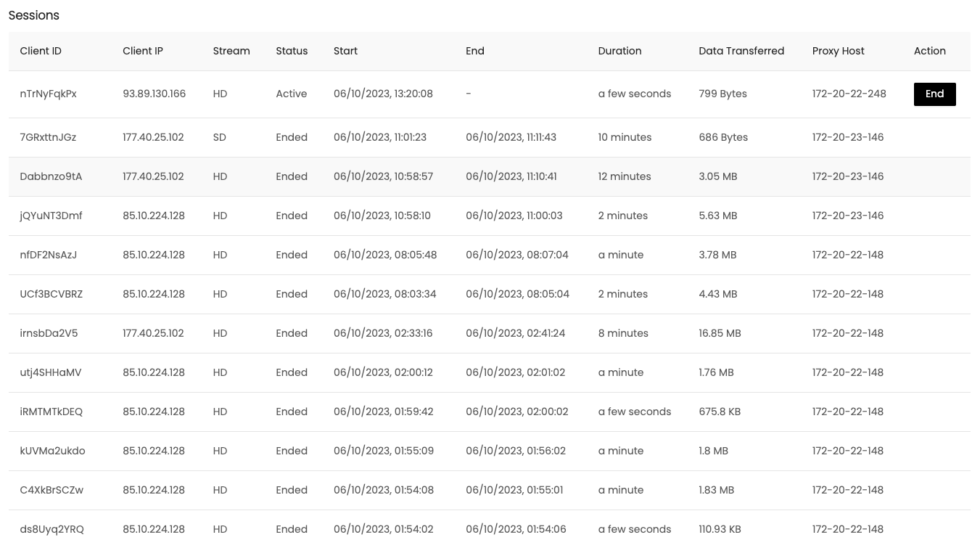Select client ID 7GRxttnJGz
Image resolution: width=980 pixels, height=548 pixels.
(48, 137)
